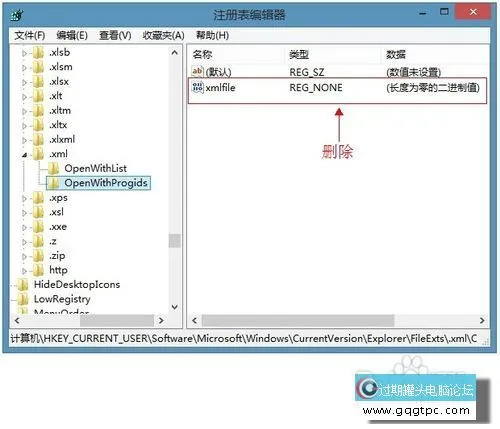Select the OpenWithProgids tree entry
Image resolution: width=500 pixels, height=429 pixels.
click(x=106, y=183)
